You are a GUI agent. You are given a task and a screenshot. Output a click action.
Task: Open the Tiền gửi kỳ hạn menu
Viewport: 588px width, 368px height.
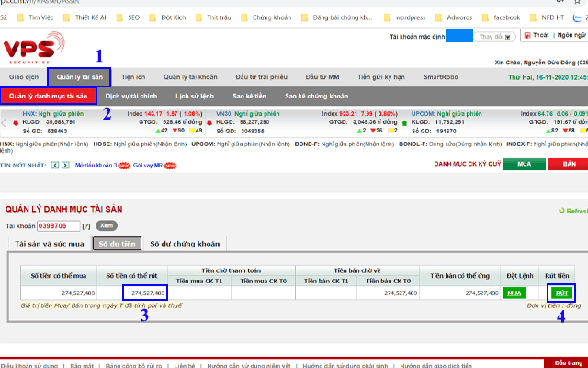tap(381, 77)
